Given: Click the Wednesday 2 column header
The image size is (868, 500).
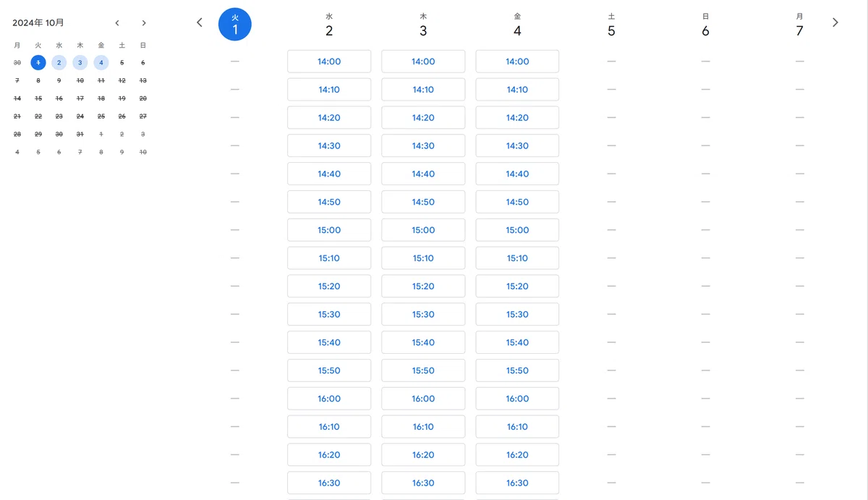Looking at the screenshot, I should coord(329,25).
